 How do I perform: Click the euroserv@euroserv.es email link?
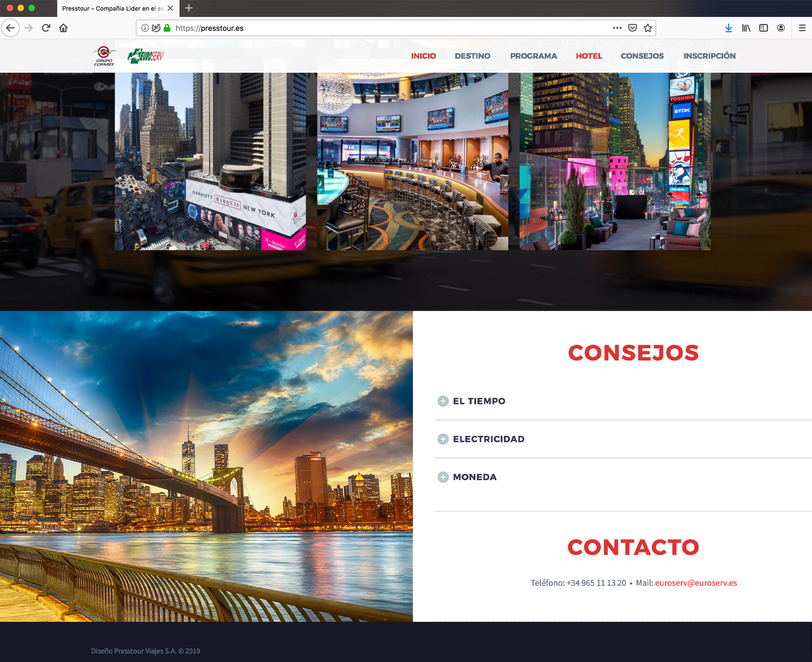[x=696, y=583]
